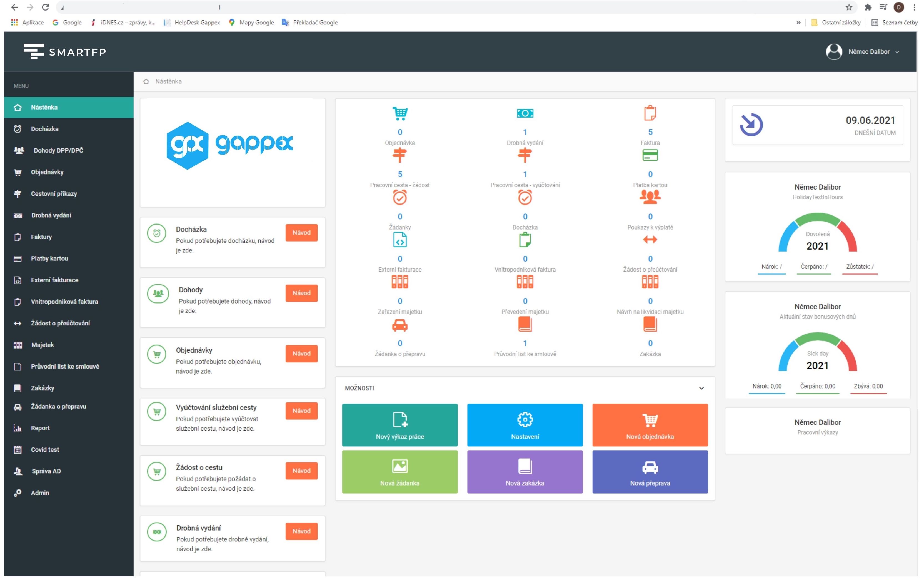Collapse the MOŽNOSTI panel chevron
The height and width of the screenshot is (582, 924).
click(x=701, y=388)
